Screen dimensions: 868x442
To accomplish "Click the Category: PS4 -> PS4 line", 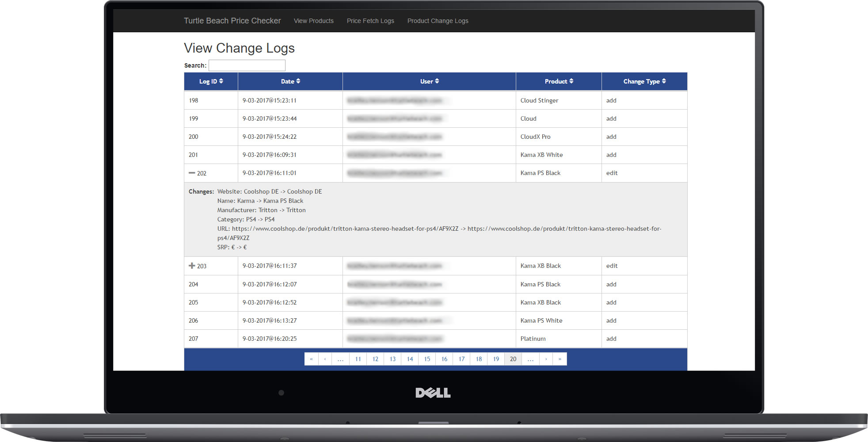I will point(246,219).
